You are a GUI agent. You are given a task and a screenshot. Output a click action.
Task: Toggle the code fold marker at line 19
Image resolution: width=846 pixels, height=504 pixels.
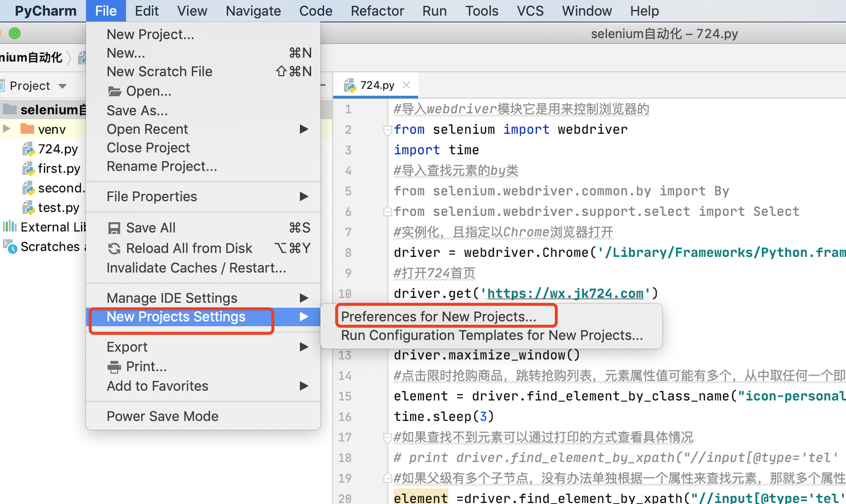point(388,478)
